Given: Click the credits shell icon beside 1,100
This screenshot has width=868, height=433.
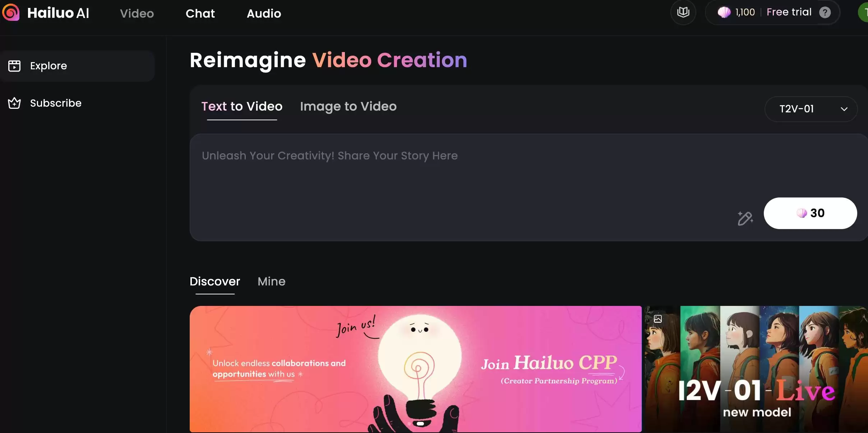Looking at the screenshot, I should coord(724,12).
